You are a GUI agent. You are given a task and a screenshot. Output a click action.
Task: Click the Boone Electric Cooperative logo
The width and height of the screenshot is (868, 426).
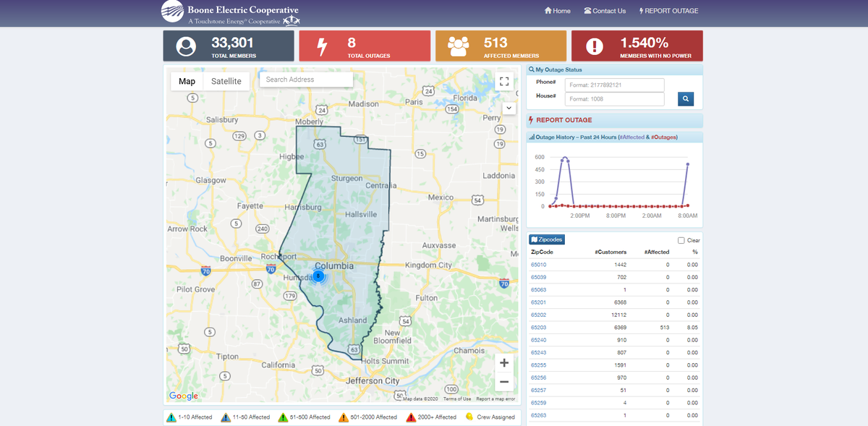(x=229, y=13)
